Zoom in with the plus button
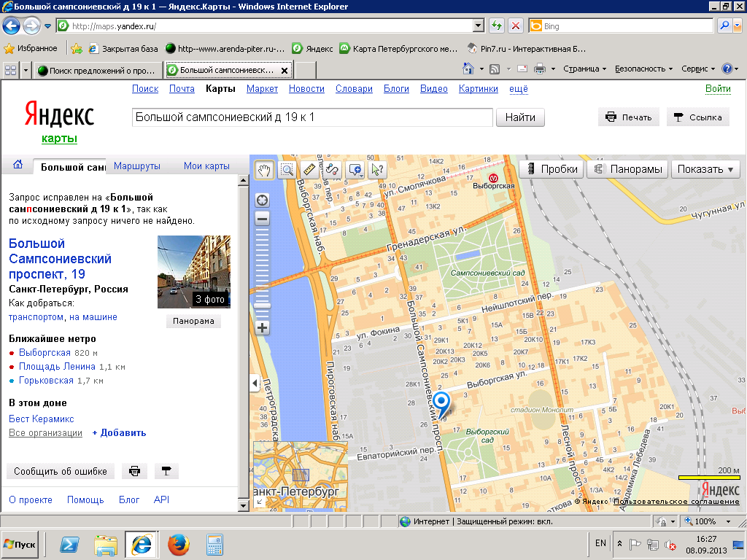 [x=262, y=327]
